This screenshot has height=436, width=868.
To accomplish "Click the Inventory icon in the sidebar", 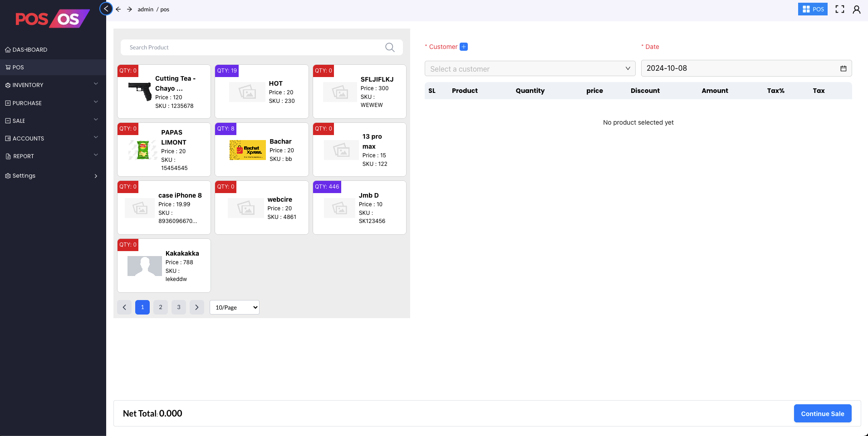I will [8, 85].
